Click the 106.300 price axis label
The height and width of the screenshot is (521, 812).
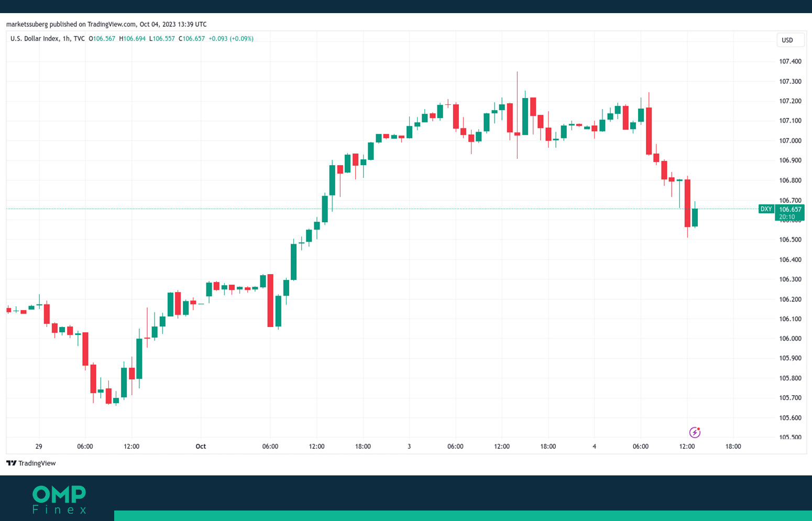tap(790, 279)
